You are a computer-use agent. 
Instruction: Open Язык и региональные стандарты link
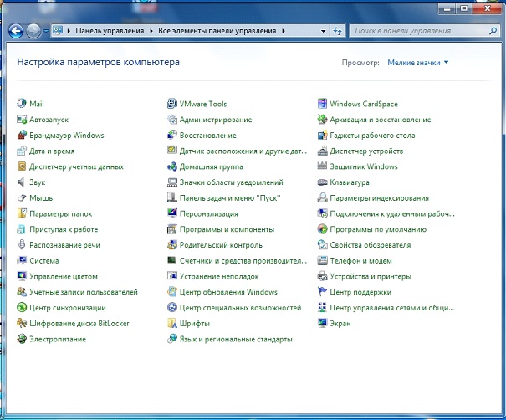pos(236,340)
